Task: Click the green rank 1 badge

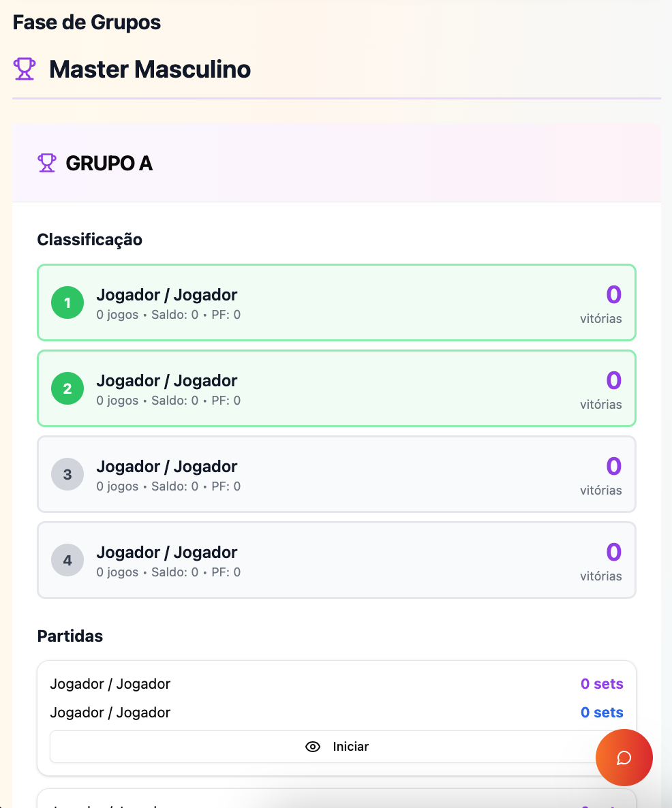Action: click(x=67, y=302)
